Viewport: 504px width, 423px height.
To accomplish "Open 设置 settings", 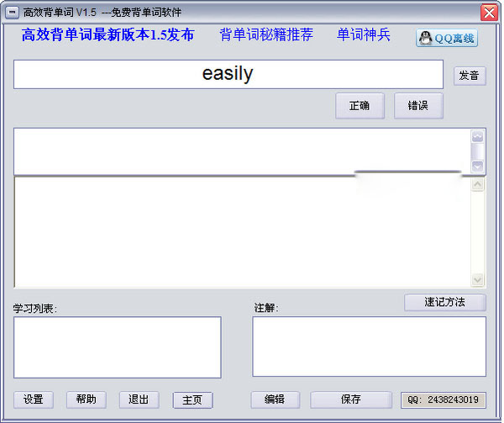I will 34,399.
